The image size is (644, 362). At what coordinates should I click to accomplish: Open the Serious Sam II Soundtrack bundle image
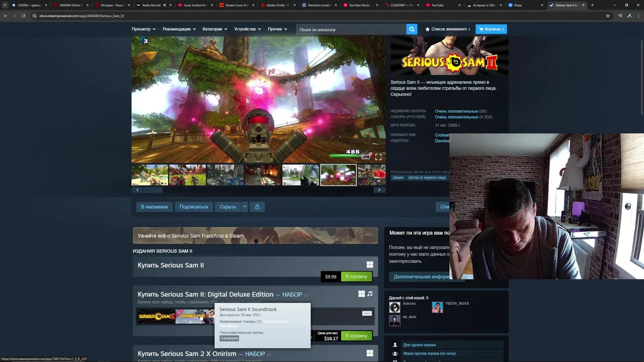click(194, 316)
